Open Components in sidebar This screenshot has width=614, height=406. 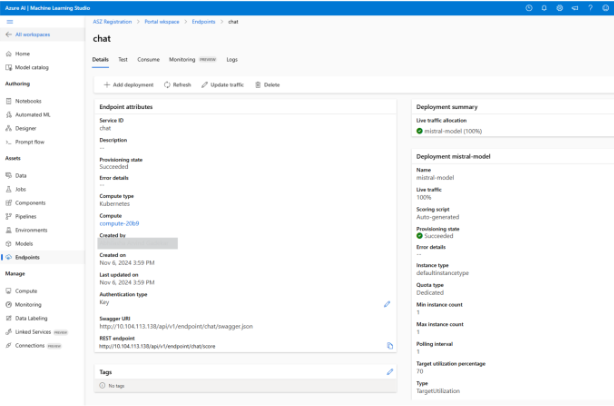25,203
